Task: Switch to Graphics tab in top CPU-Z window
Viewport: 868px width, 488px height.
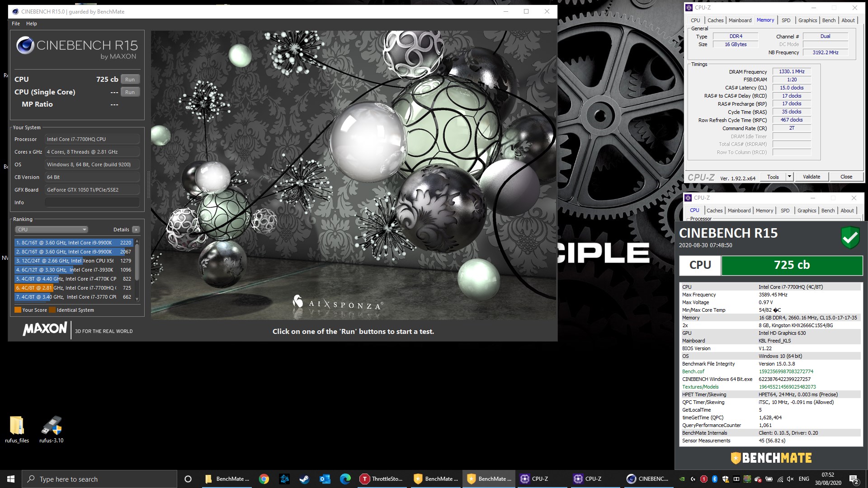Action: pyautogui.click(x=807, y=20)
